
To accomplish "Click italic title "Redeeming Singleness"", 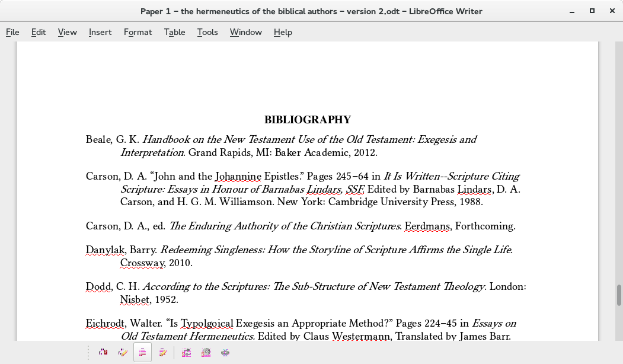I will [x=213, y=250].
